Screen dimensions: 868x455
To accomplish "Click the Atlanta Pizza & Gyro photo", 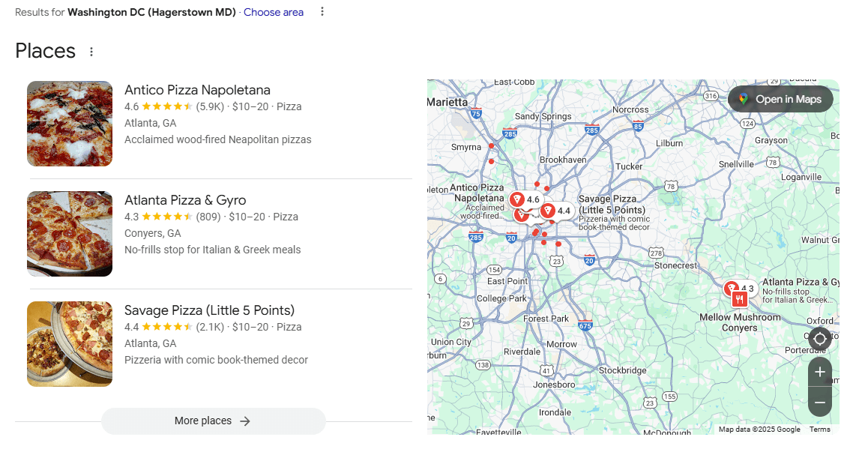I will click(x=70, y=234).
